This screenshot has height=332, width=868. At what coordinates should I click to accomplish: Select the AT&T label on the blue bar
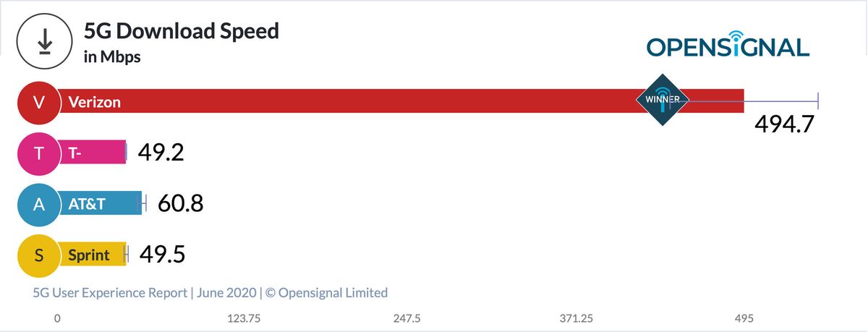click(x=87, y=204)
